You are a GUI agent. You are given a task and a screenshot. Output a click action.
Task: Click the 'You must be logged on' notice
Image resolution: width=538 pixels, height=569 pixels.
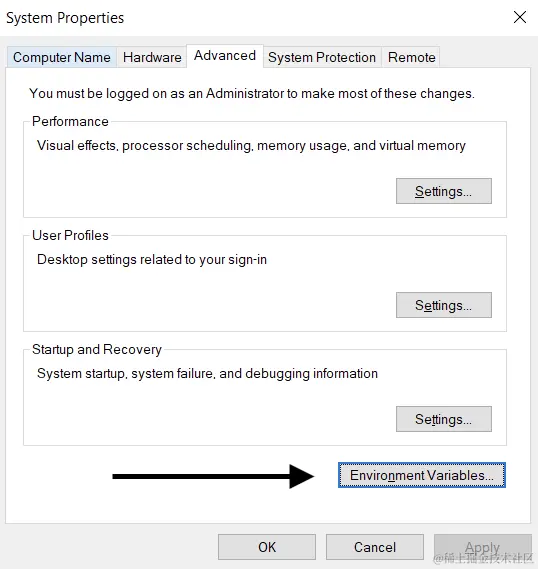(252, 94)
